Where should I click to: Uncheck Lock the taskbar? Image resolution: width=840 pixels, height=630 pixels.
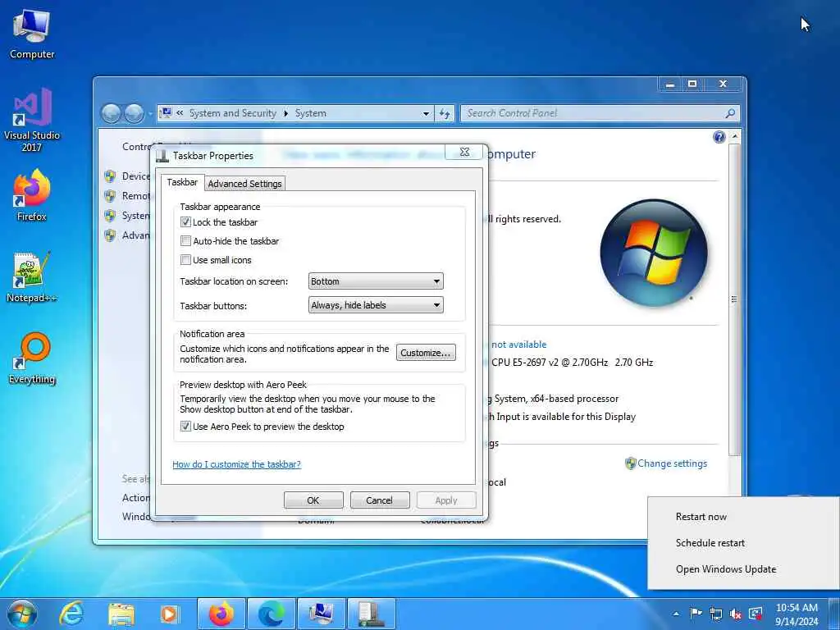[x=185, y=221]
